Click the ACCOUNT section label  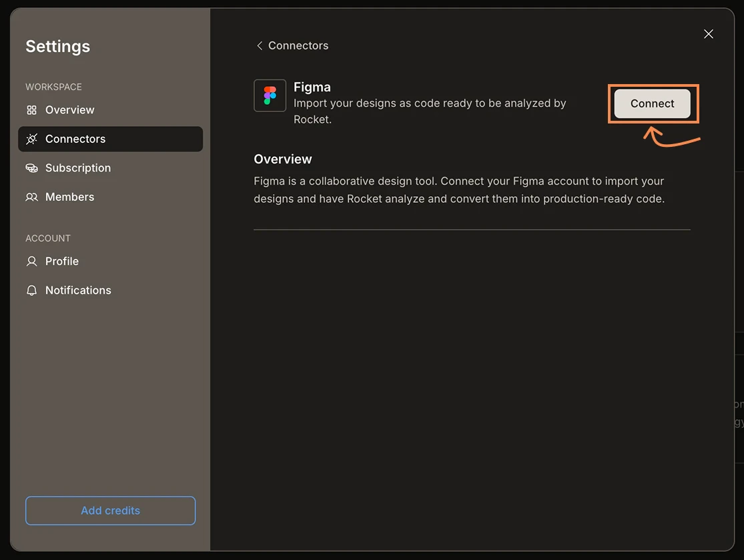click(48, 238)
